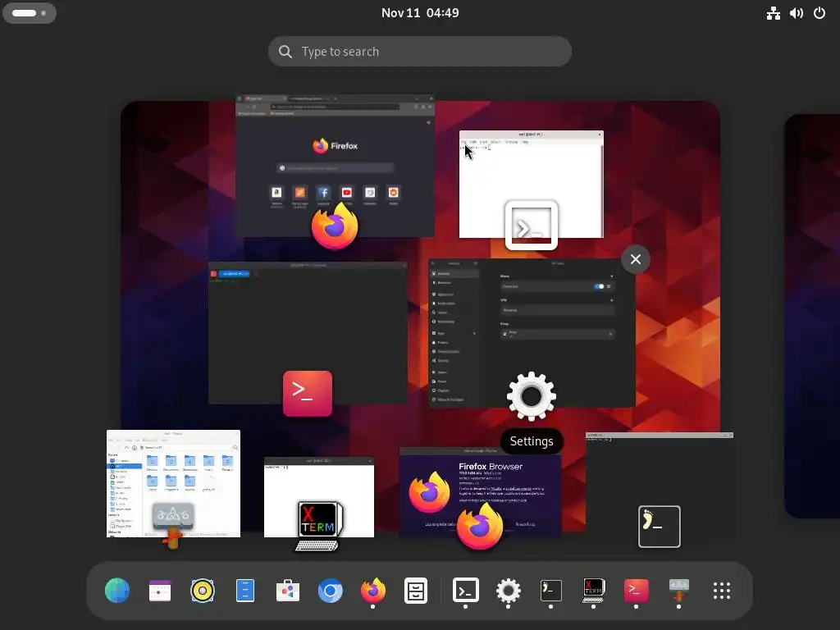840x630 pixels.
Task: Launch XTerm from the dock
Action: coord(594,591)
